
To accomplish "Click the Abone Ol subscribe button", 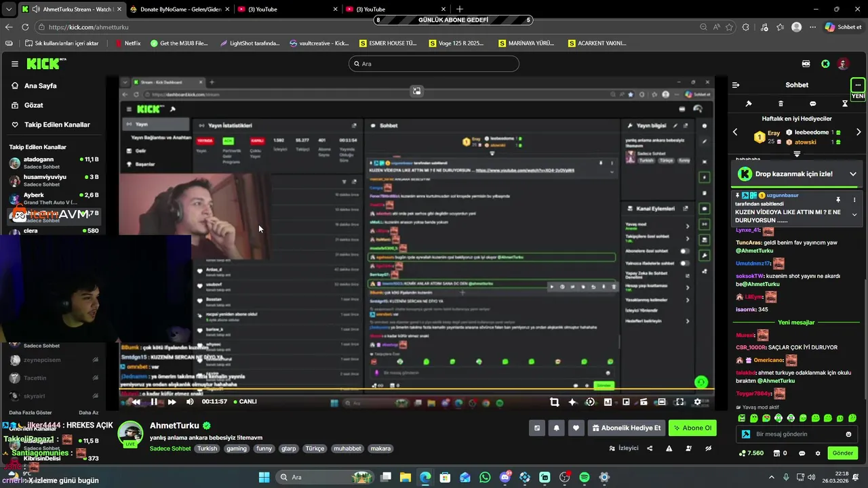I will click(x=692, y=428).
